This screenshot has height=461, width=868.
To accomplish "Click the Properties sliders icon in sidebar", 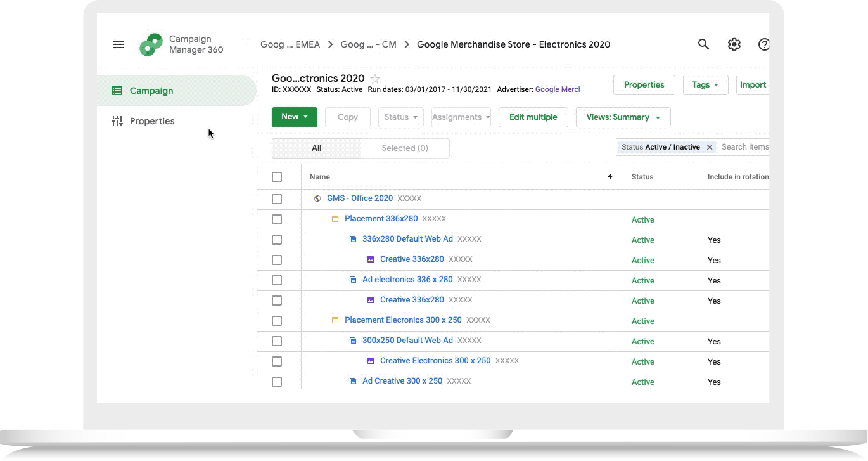I will click(117, 121).
